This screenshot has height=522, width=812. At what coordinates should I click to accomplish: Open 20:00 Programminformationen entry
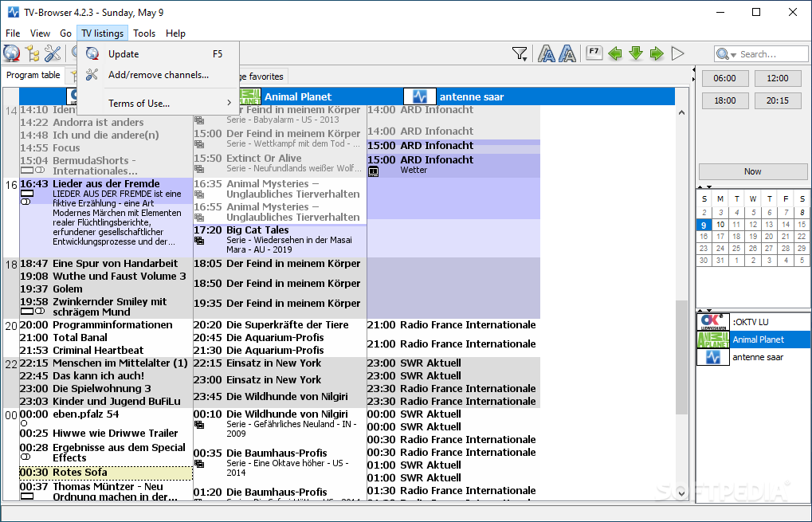106,325
